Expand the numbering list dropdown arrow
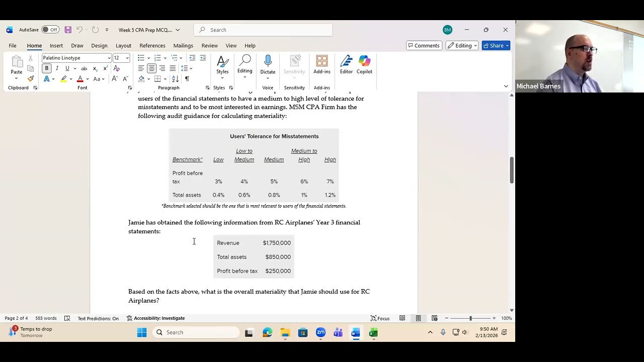Viewport: 644px width, 362px height. (x=165, y=58)
